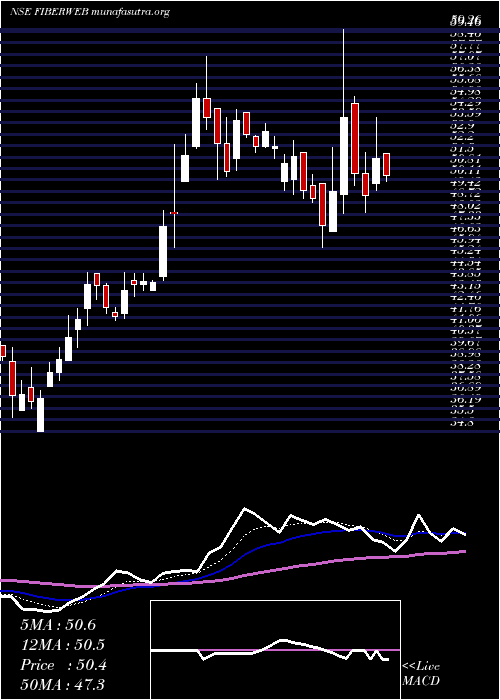Click the 49.42 price axis label

465,183
